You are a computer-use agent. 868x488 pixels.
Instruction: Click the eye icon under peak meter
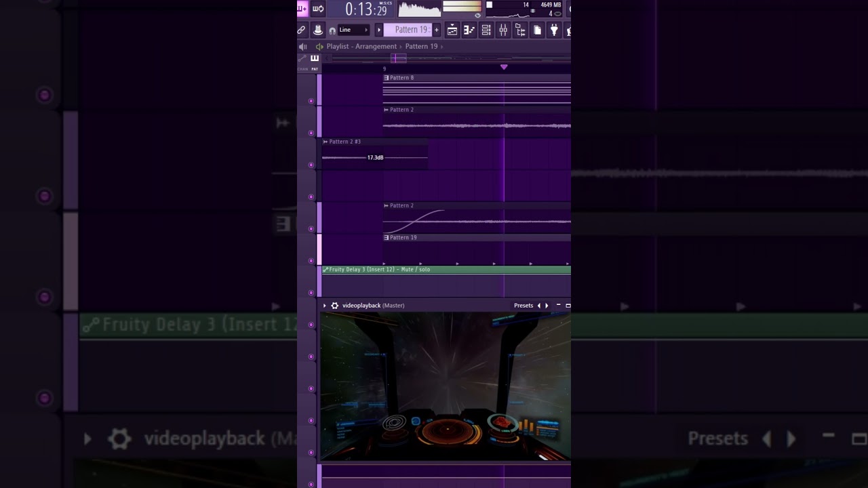click(477, 15)
